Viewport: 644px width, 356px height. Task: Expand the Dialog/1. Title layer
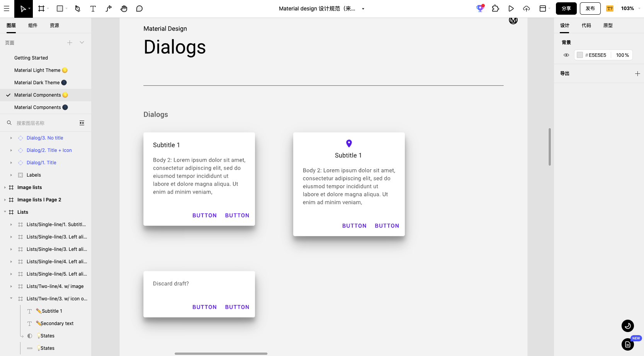[11, 163]
